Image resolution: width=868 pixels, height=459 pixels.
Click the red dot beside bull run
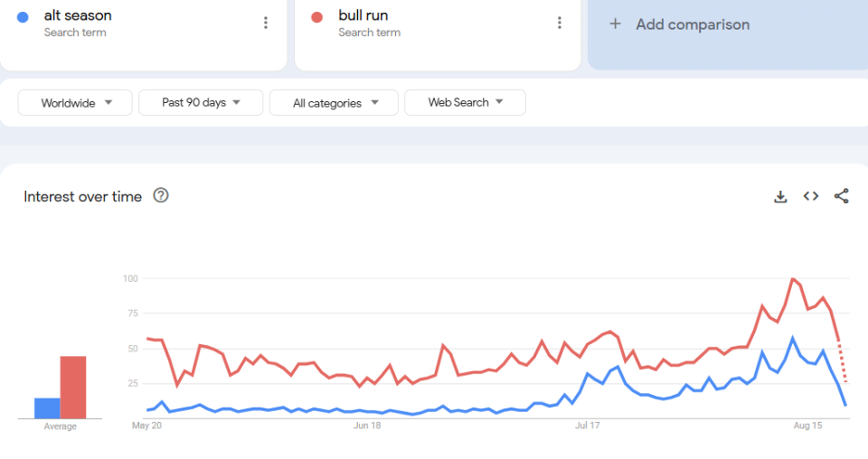pyautogui.click(x=317, y=17)
